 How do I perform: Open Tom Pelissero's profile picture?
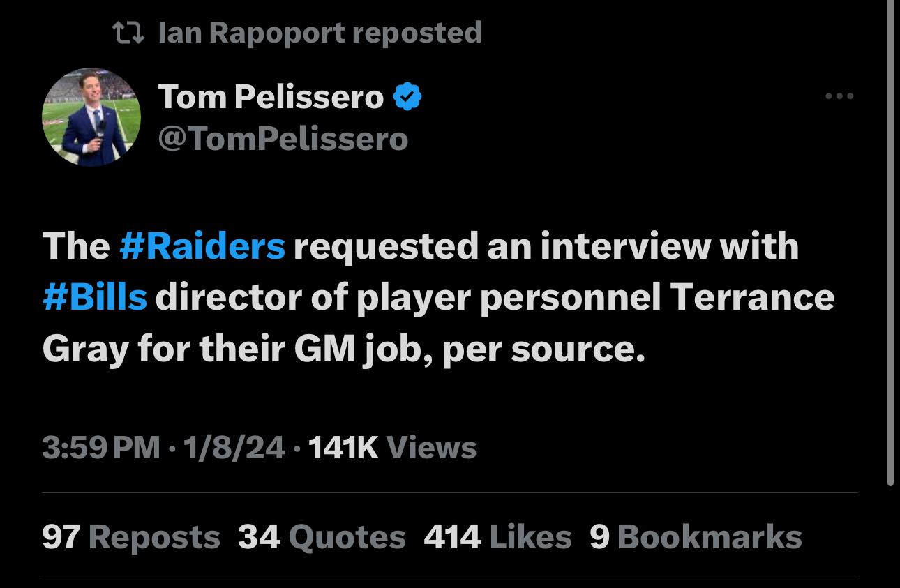[91, 117]
